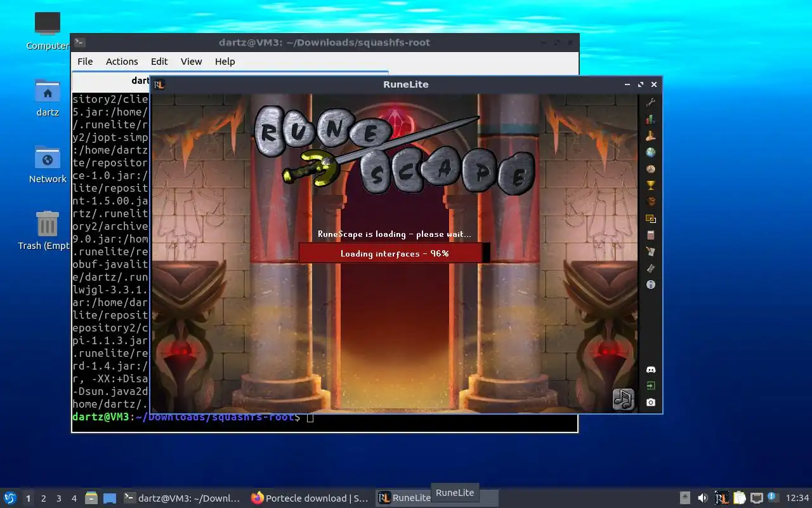Open the Info panel icon
This screenshot has height=508, width=812.
650,284
